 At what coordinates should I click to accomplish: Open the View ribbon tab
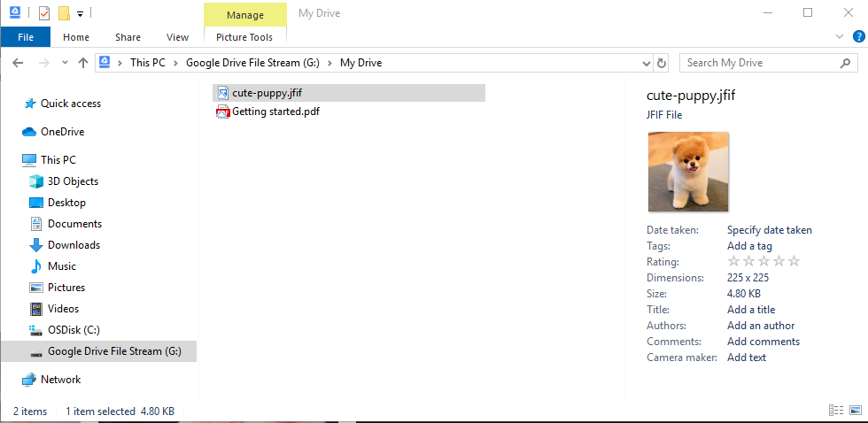pyautogui.click(x=177, y=37)
